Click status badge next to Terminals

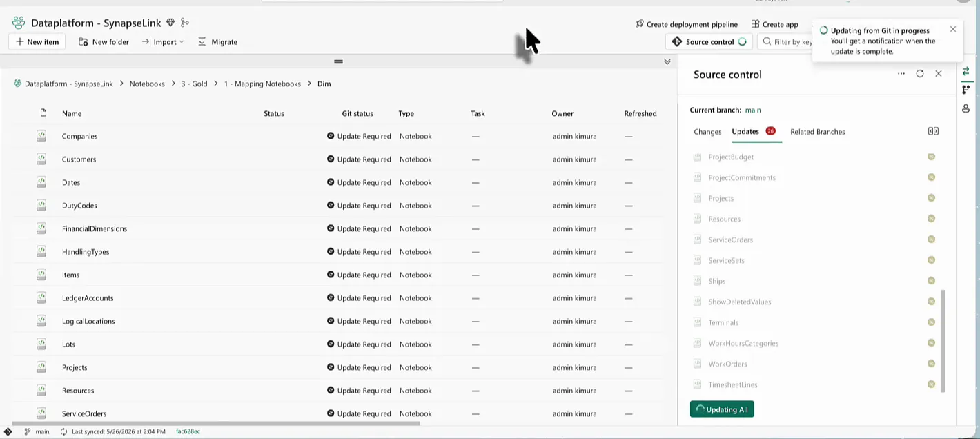coord(931,322)
